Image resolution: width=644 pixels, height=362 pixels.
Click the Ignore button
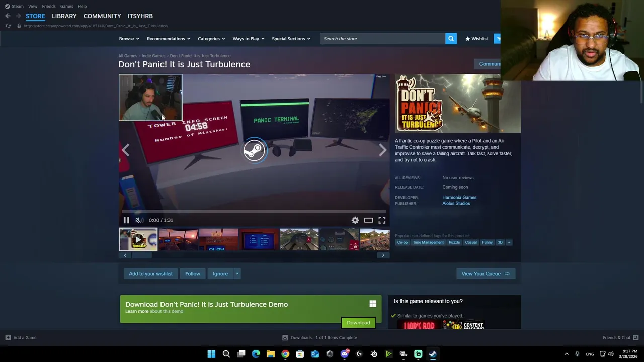coord(220,274)
